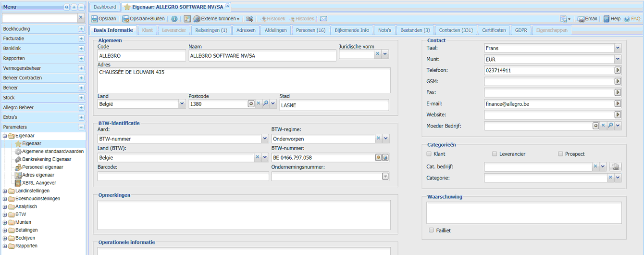This screenshot has width=644, height=255.
Task: Open the FAQ link
Action: [x=632, y=19]
